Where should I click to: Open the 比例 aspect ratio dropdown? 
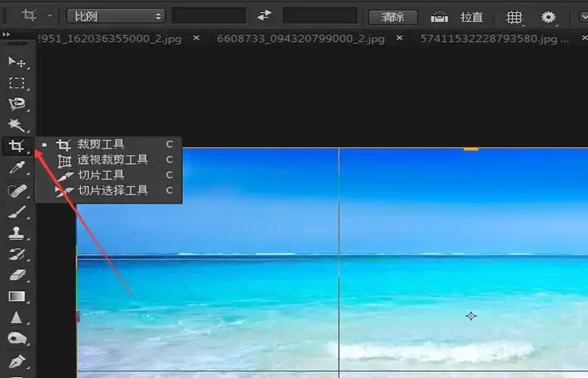116,16
